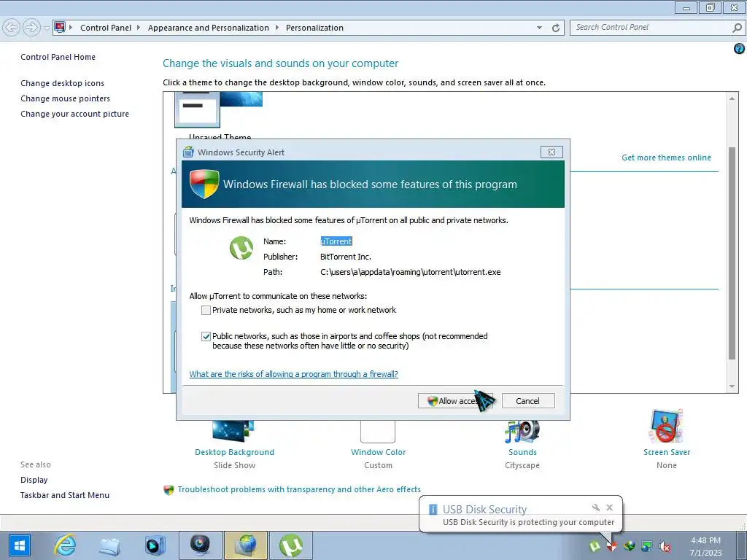Open Display in See also
The height and width of the screenshot is (560, 747).
(x=34, y=480)
